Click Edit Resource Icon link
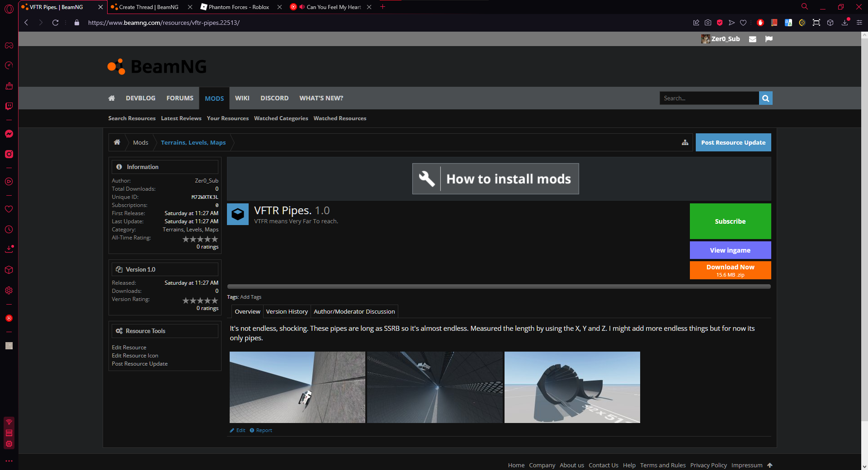 click(135, 356)
